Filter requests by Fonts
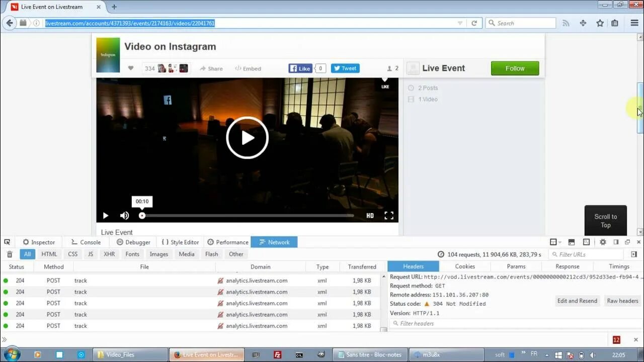Screen dimensions: 644x362 [132, 254]
